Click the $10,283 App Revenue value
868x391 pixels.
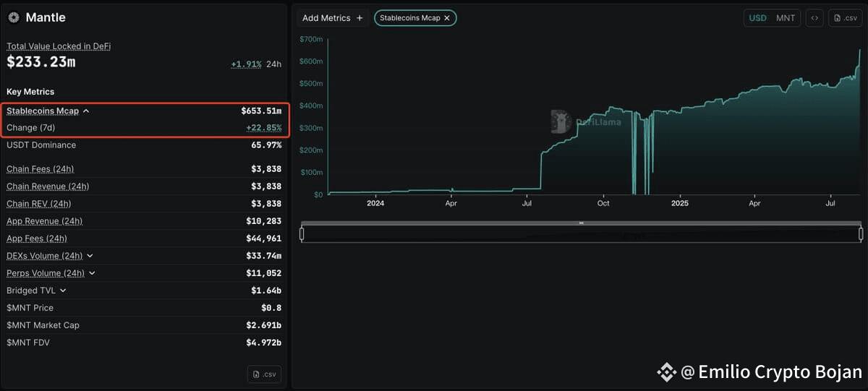click(264, 221)
